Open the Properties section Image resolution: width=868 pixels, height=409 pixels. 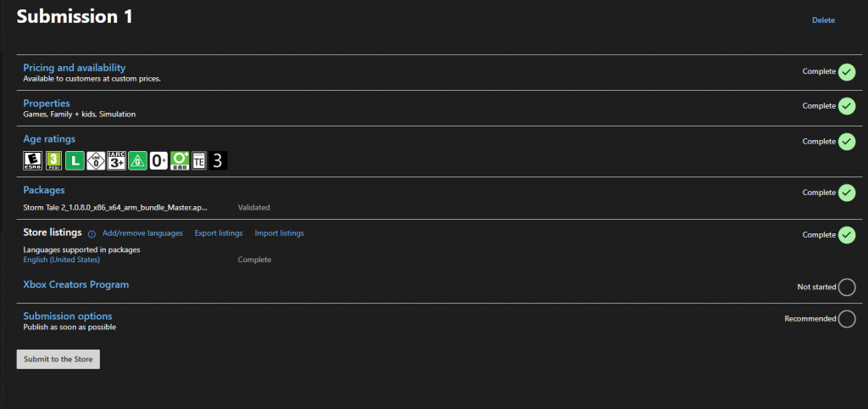(x=47, y=104)
